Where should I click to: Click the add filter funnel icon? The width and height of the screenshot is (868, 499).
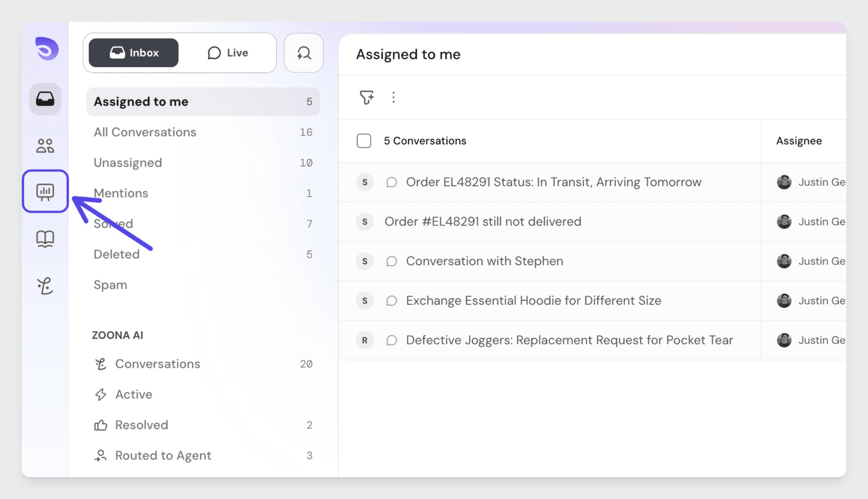[367, 97]
